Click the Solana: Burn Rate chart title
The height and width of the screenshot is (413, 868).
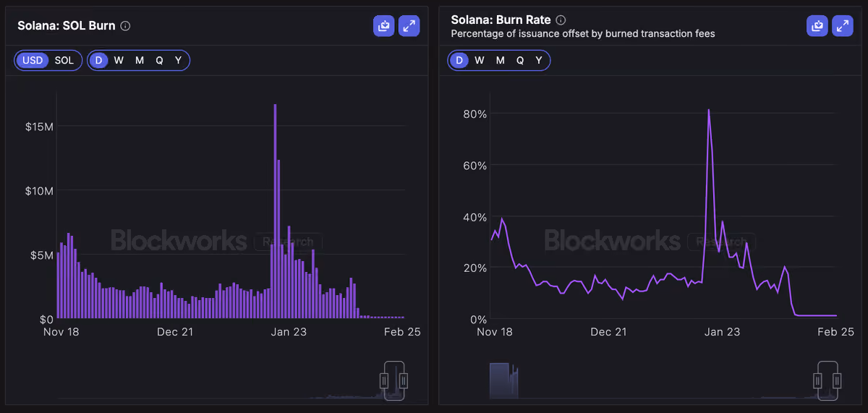click(x=501, y=20)
